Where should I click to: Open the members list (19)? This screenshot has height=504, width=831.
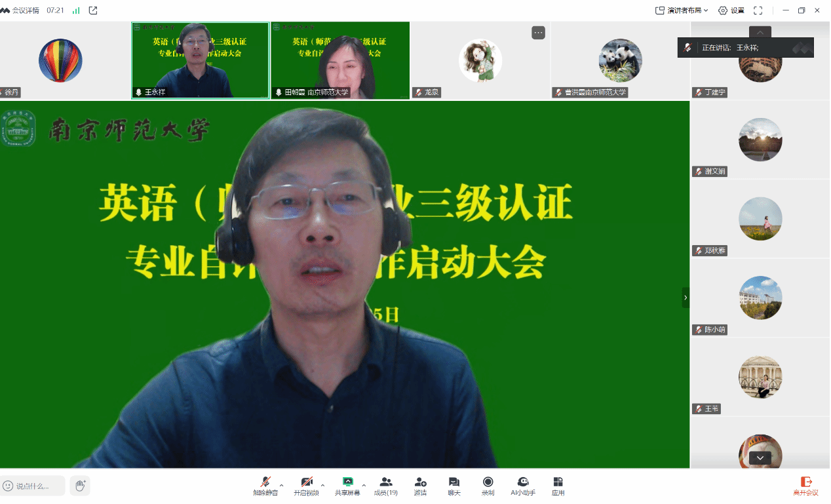click(385, 486)
